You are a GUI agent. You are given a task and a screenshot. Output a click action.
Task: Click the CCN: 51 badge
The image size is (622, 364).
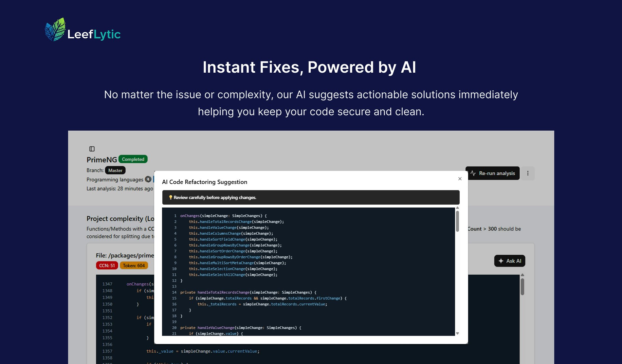(107, 265)
